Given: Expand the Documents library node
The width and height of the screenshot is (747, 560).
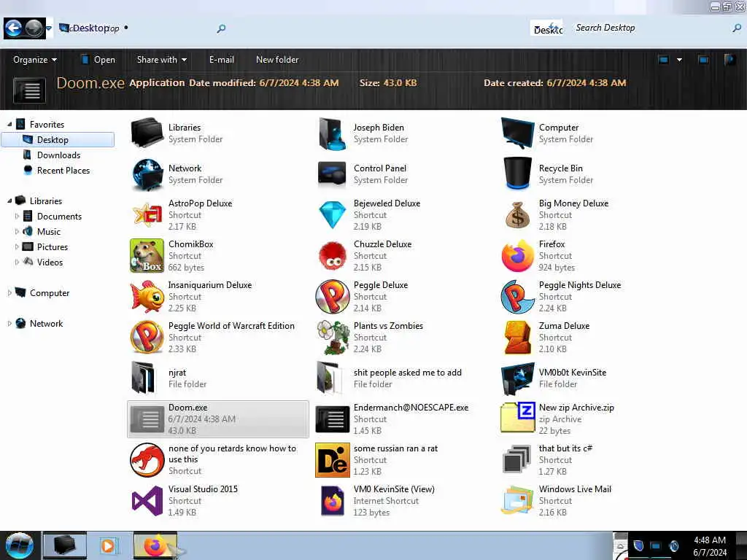Looking at the screenshot, I should coord(18,216).
